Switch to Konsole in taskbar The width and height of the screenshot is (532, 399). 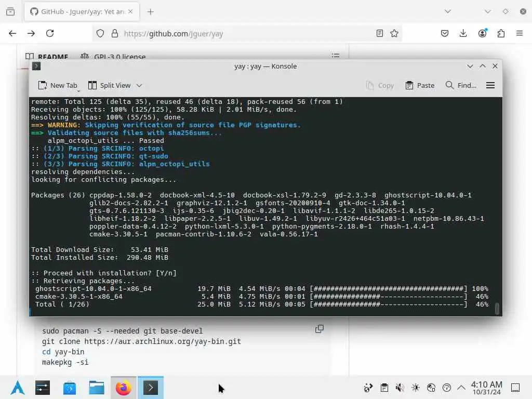click(x=151, y=388)
